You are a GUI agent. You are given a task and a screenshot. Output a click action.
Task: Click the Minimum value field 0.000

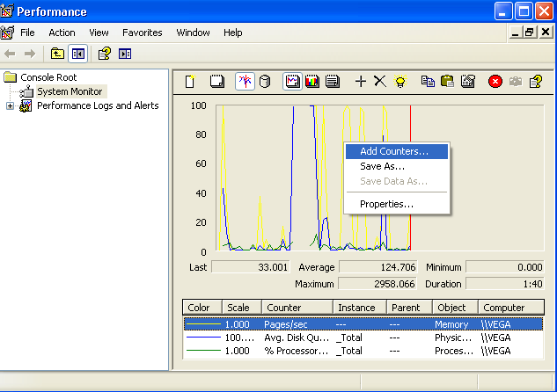pos(505,267)
